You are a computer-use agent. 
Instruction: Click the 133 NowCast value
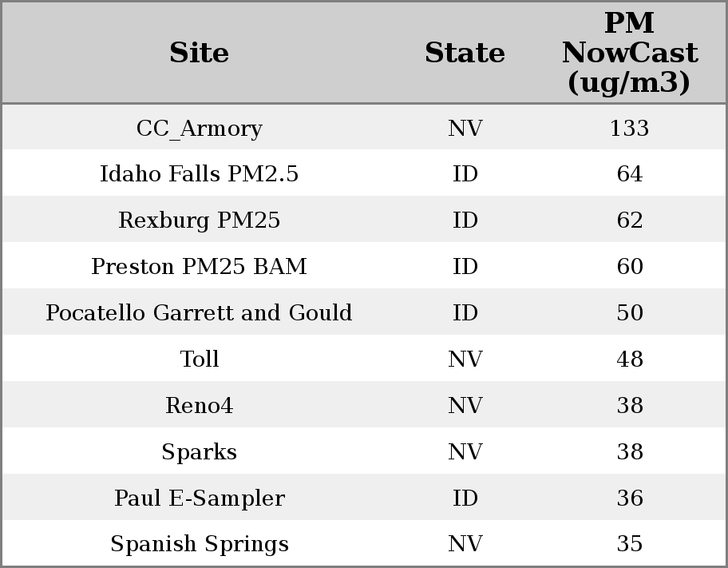coord(629,129)
